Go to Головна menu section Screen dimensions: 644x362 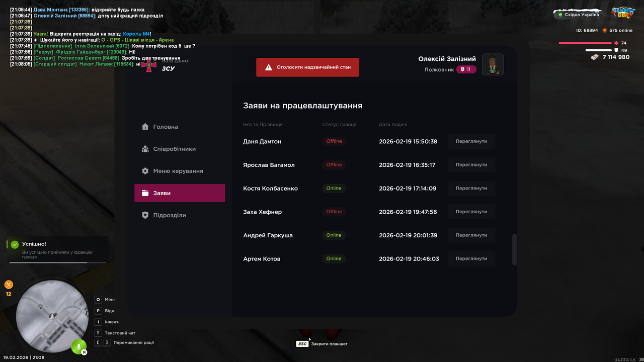(180, 127)
